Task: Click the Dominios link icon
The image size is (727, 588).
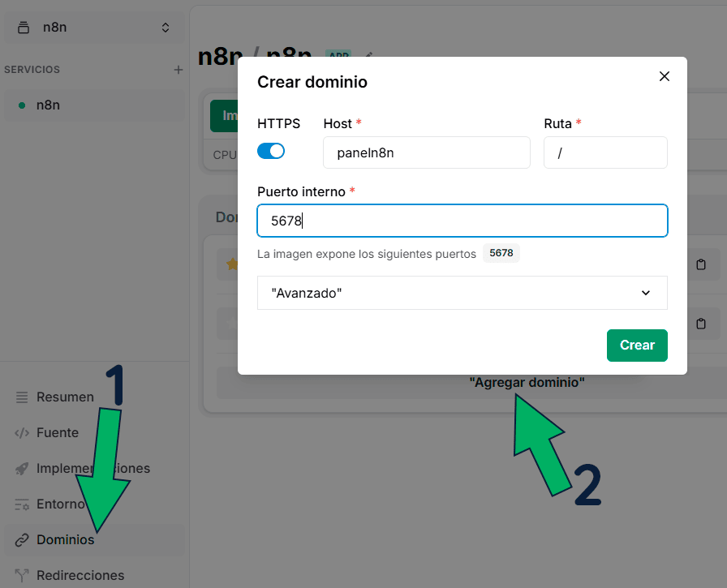Action: (x=22, y=539)
